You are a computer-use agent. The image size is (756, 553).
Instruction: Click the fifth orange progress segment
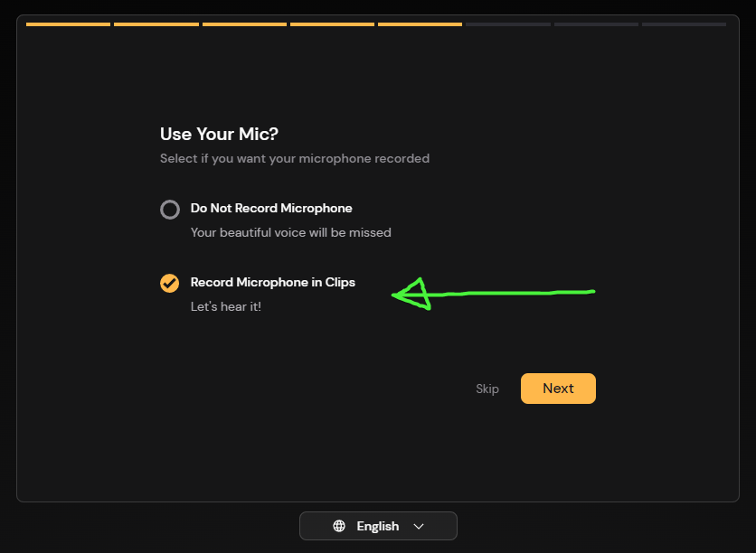coord(420,24)
